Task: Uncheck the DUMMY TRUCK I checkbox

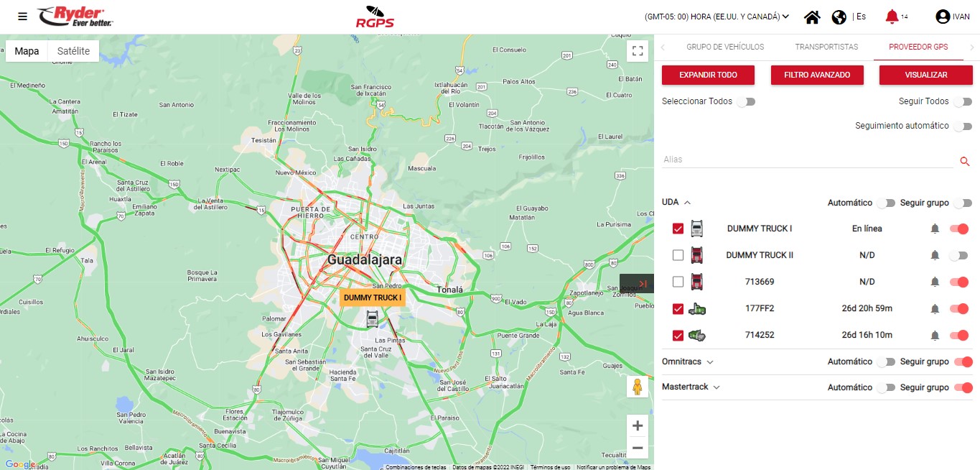Action: coord(678,229)
